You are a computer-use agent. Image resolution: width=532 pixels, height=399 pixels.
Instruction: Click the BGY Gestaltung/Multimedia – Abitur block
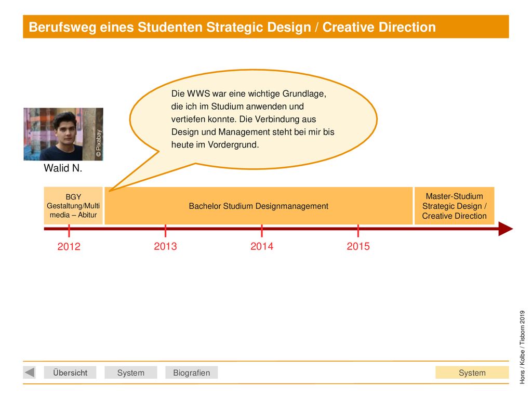73,206
